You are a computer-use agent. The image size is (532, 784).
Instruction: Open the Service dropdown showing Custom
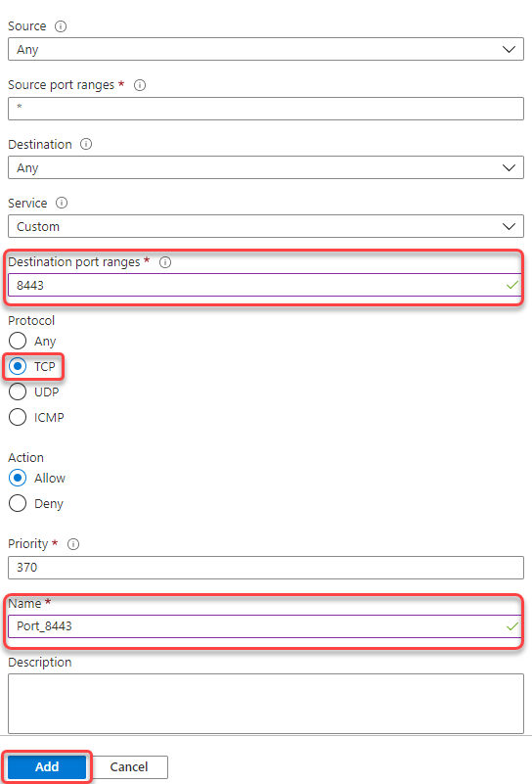pyautogui.click(x=266, y=226)
